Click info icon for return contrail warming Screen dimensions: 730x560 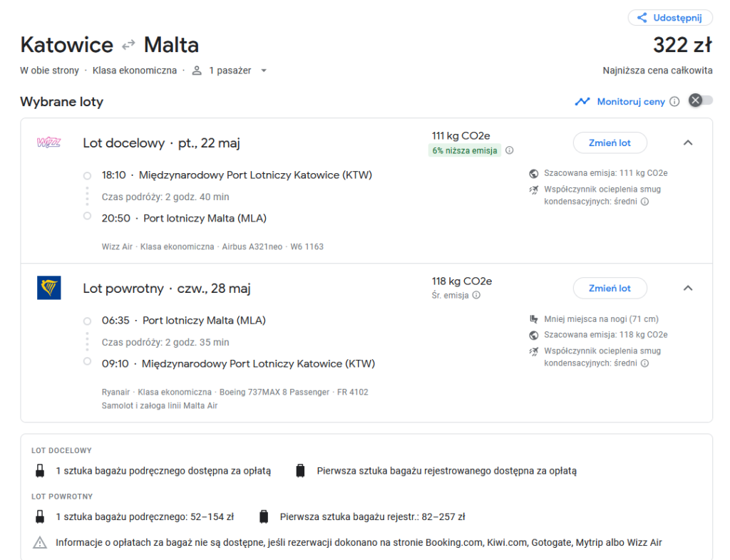pyautogui.click(x=645, y=363)
